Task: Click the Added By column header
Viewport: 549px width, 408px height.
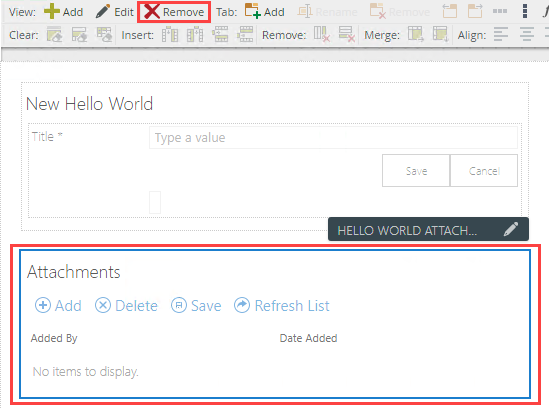Action: click(54, 338)
